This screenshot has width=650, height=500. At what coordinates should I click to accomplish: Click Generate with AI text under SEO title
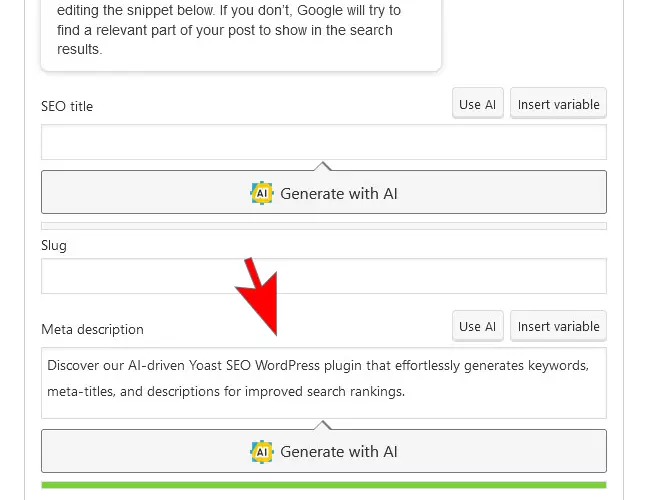coord(338,193)
